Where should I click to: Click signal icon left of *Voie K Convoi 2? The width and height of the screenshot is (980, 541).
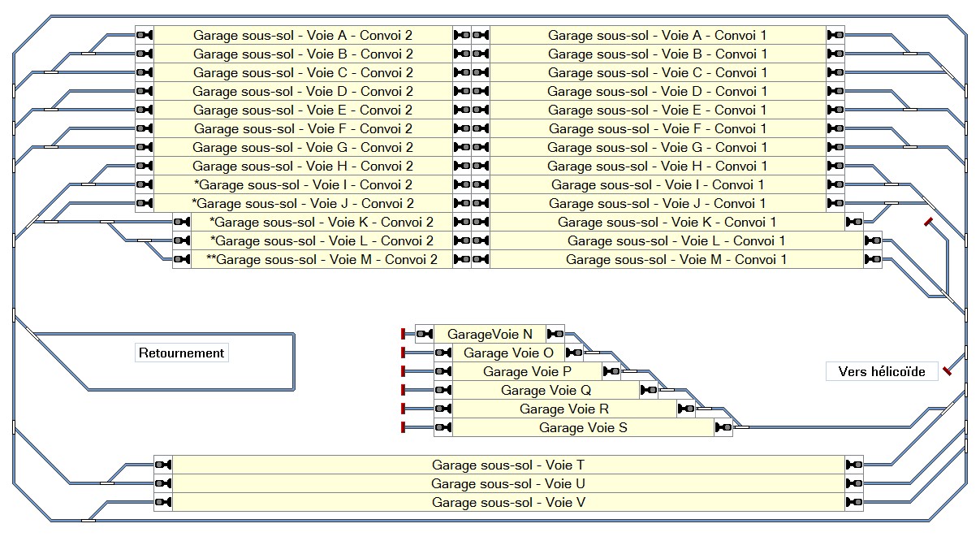tap(182, 222)
